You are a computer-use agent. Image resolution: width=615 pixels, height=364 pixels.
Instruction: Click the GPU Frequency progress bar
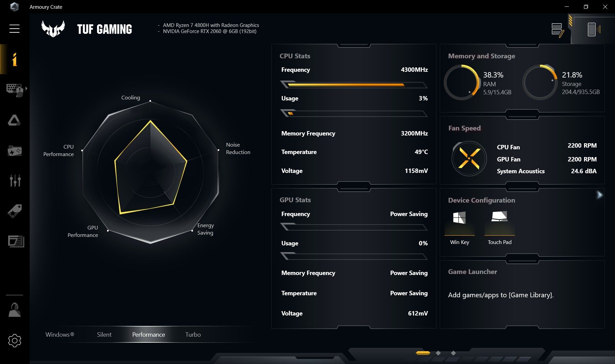(354, 227)
